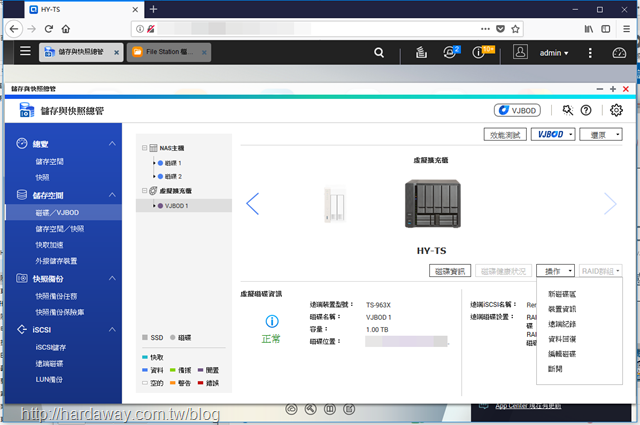Choose 新磁碟區 from the 操作 menu
640x425 pixels.
point(562,294)
